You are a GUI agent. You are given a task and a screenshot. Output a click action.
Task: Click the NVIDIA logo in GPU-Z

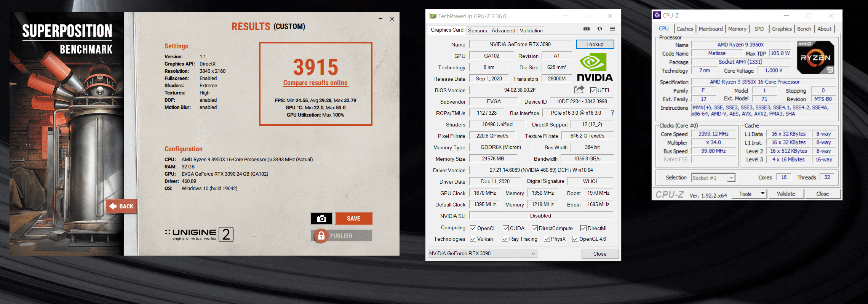click(595, 67)
